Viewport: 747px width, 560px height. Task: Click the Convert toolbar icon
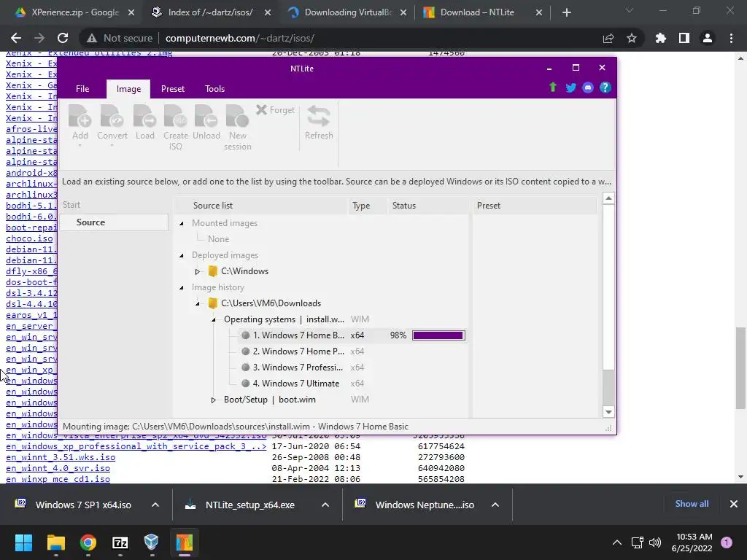(112, 122)
